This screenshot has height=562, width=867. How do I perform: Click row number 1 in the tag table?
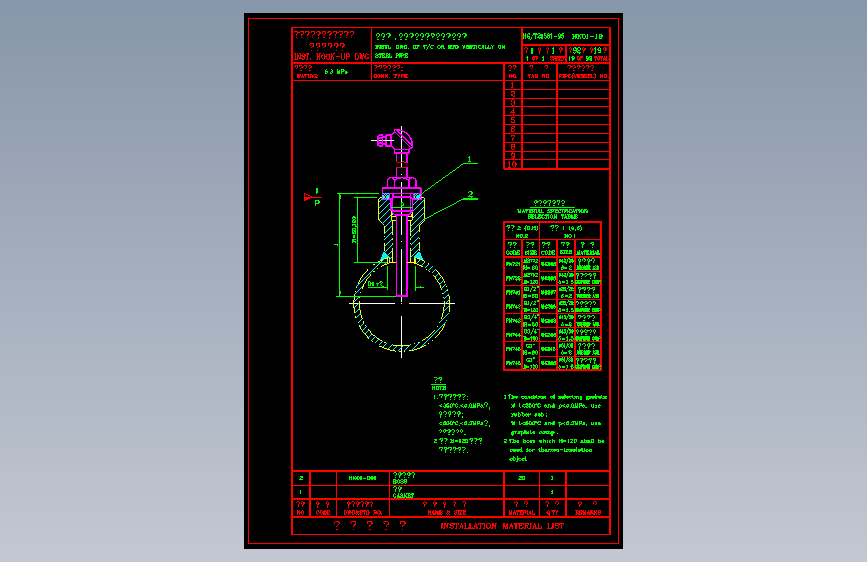click(513, 85)
